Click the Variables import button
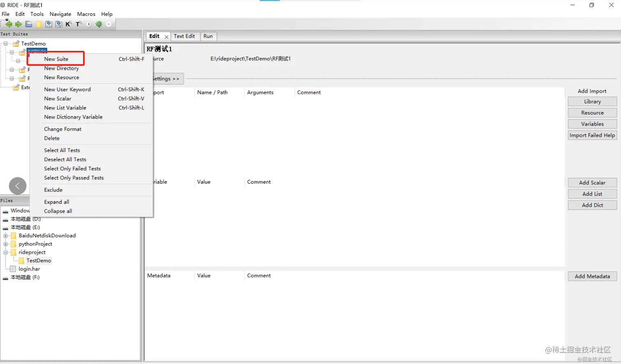 point(592,124)
